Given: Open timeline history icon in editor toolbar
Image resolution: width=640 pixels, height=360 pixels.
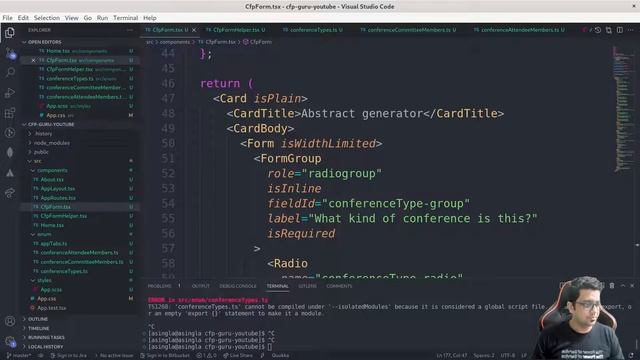Looking at the screenshot, I should 598,30.
